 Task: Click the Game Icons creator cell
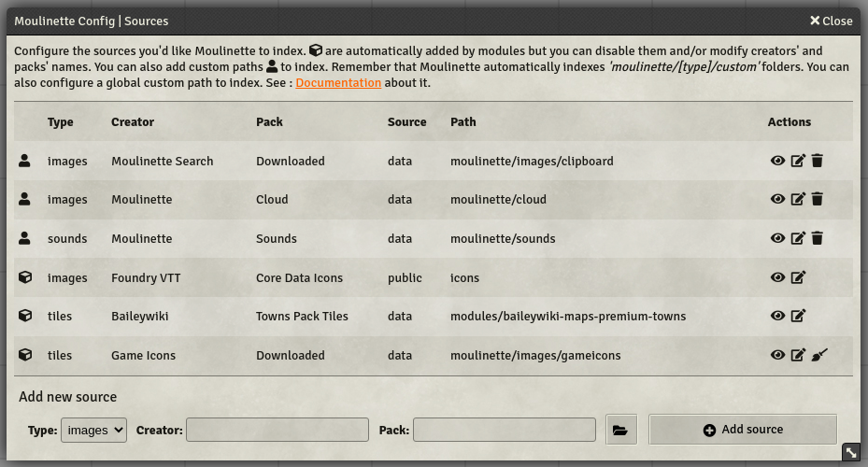pos(143,355)
